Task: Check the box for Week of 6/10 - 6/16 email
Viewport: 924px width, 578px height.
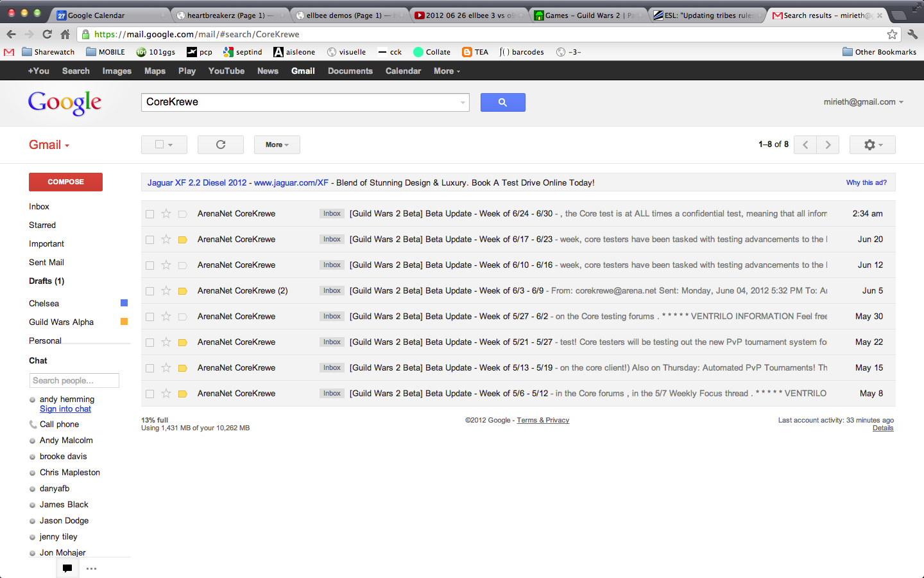Action: [x=150, y=265]
